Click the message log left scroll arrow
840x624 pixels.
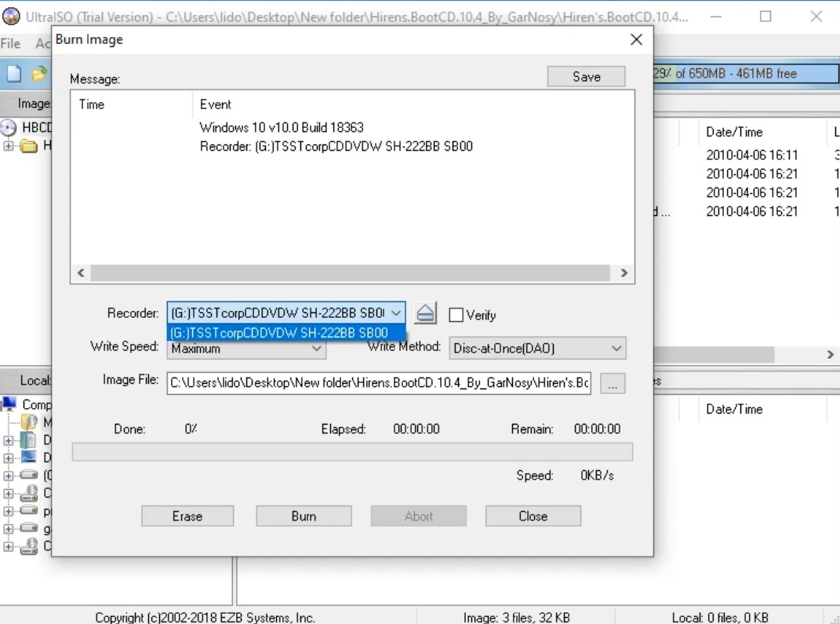point(81,273)
